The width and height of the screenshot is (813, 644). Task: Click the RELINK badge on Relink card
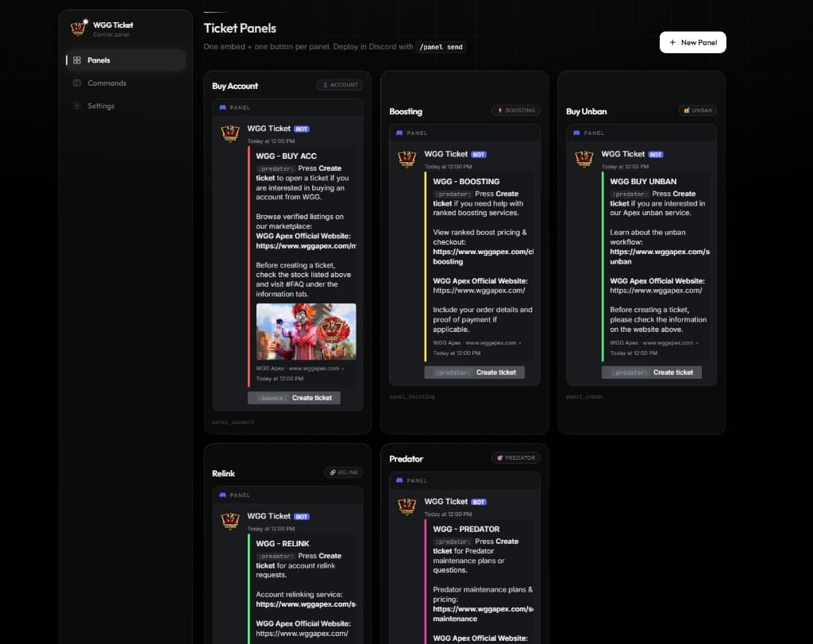click(x=344, y=472)
